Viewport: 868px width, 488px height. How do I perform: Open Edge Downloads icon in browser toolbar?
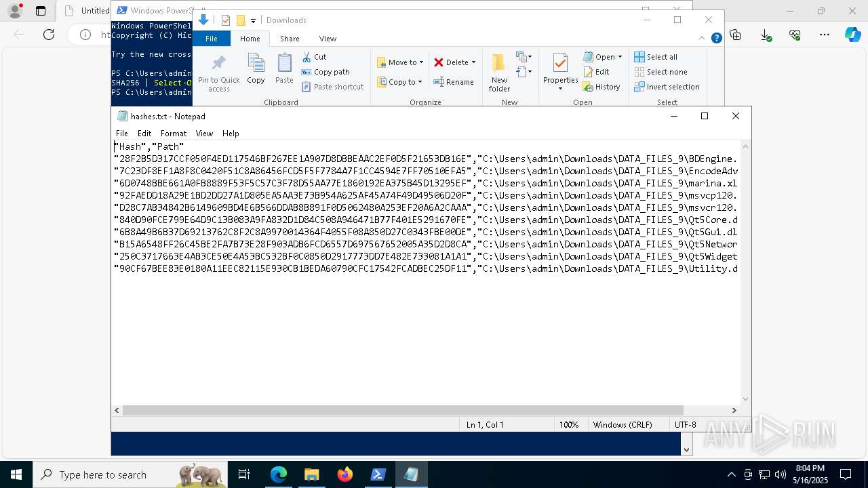(766, 35)
